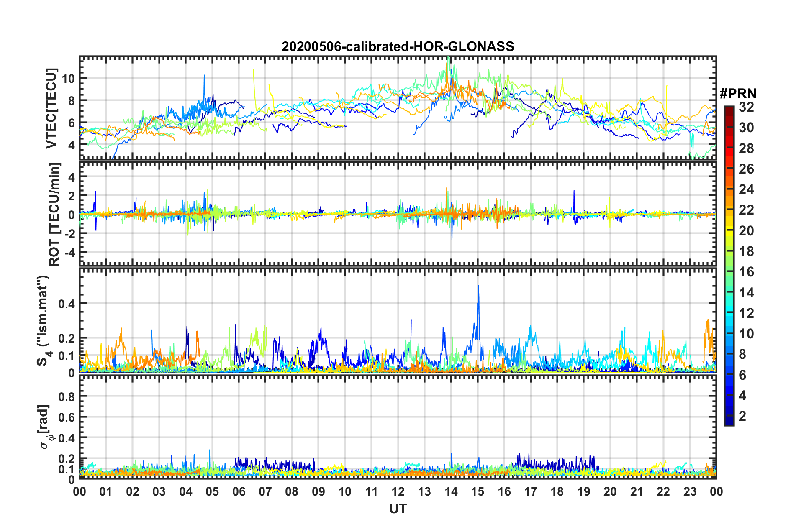Viewport: 796px width, 532px height.
Task: Click x-axis tick label 23
Action: coord(690,491)
